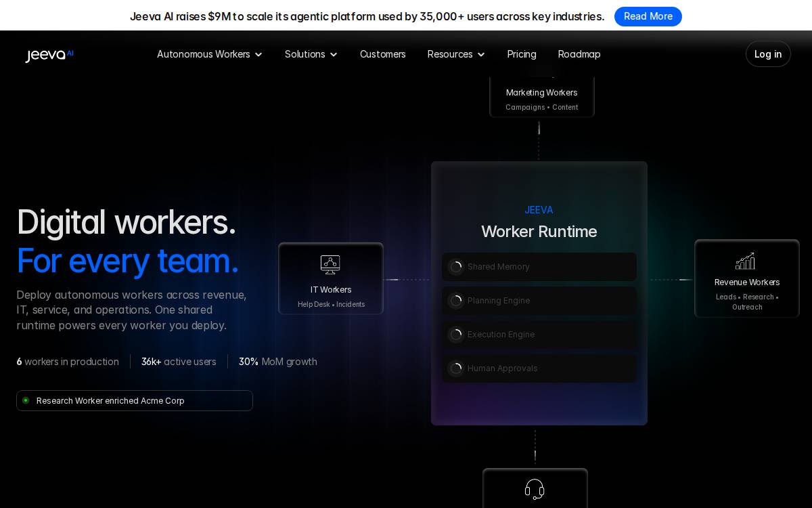Click the Revenue Workers chart icon
The image size is (812, 508).
coord(745,261)
